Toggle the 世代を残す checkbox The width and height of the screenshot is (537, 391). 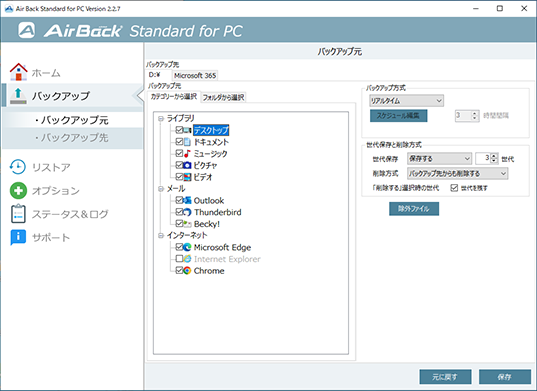click(x=454, y=188)
